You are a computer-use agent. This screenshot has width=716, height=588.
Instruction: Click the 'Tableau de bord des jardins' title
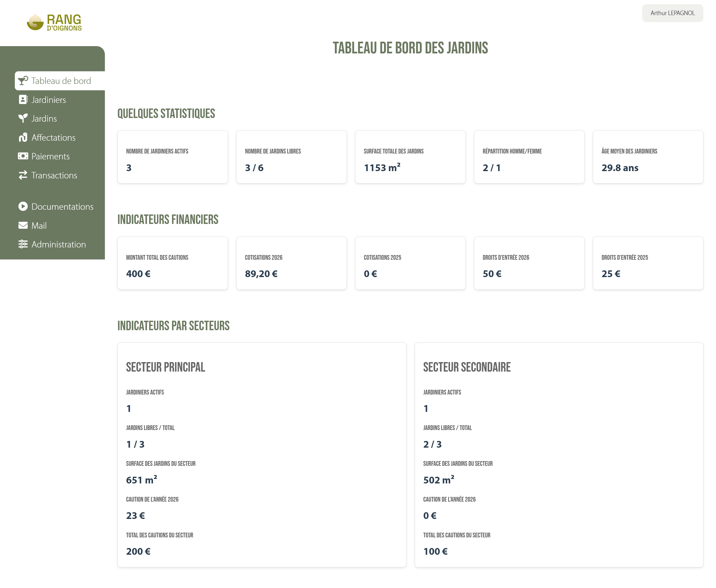click(410, 48)
